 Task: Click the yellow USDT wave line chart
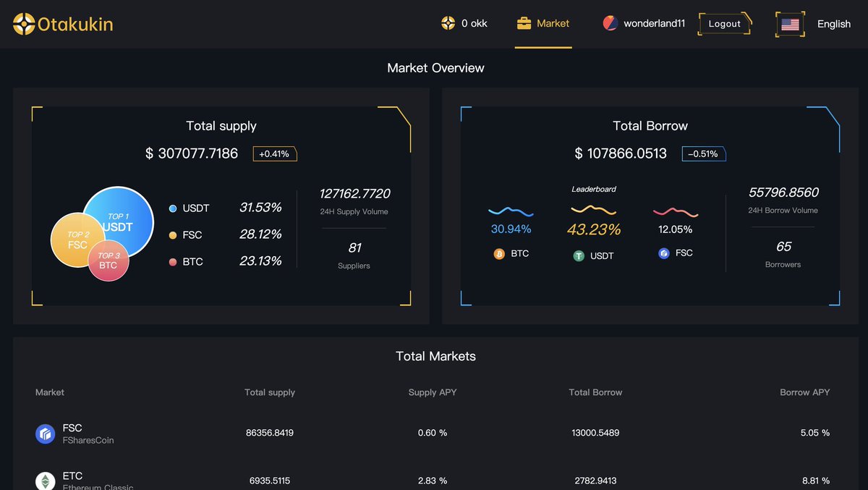(x=594, y=210)
